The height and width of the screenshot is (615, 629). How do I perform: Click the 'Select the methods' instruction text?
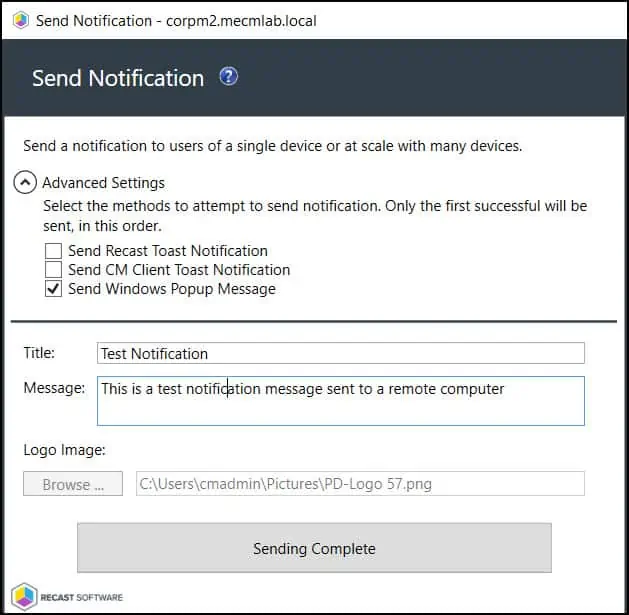pos(315,216)
